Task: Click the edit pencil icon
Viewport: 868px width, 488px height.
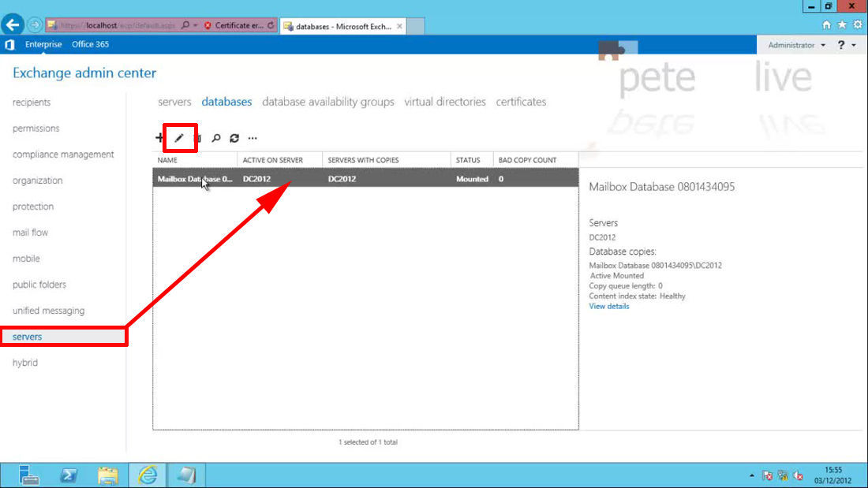Action: [x=179, y=138]
